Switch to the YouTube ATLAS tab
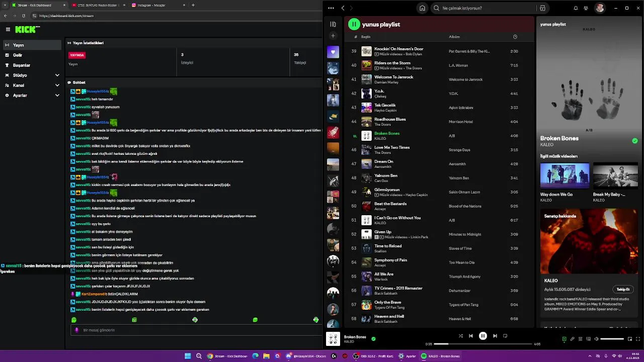644x362 pixels. (98, 5)
